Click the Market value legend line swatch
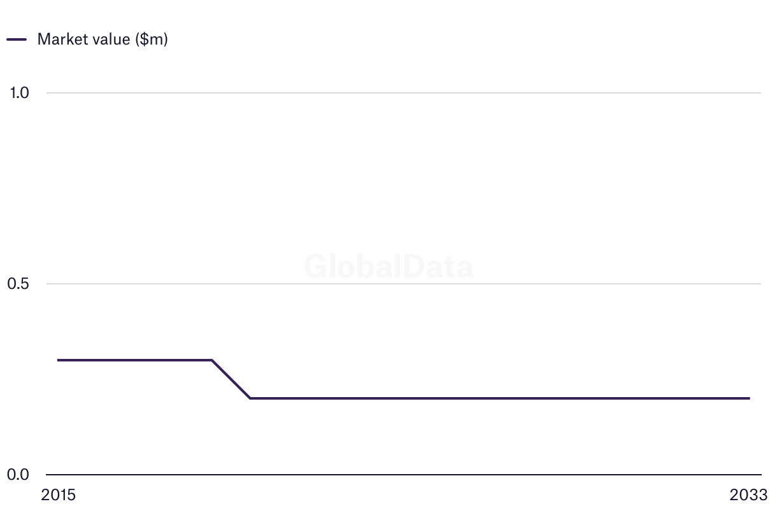The height and width of the screenshot is (532, 777). coord(17,39)
